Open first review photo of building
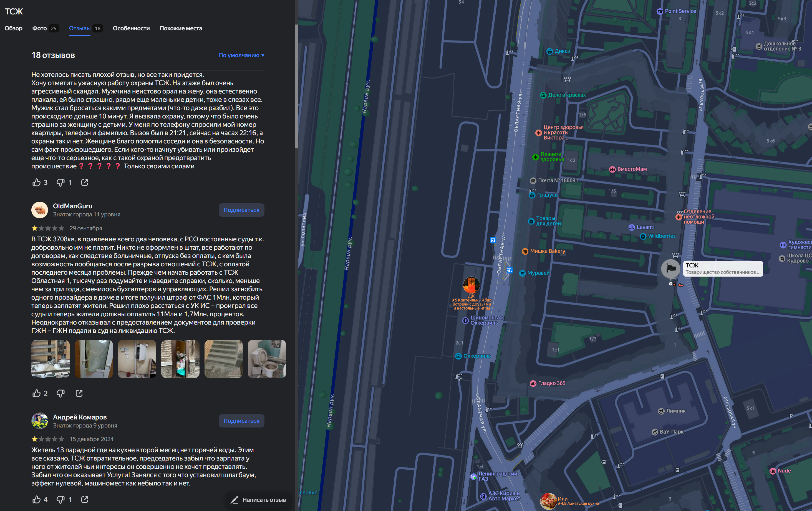The width and height of the screenshot is (812, 511). pyautogui.click(x=51, y=359)
